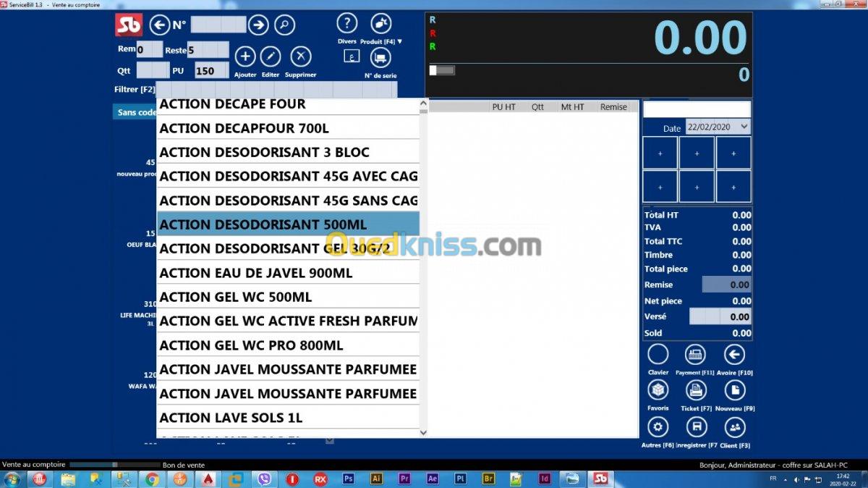Screen dimensions: 868x488
Task: Open the Clavier on-screen keyboard
Action: click(x=658, y=354)
